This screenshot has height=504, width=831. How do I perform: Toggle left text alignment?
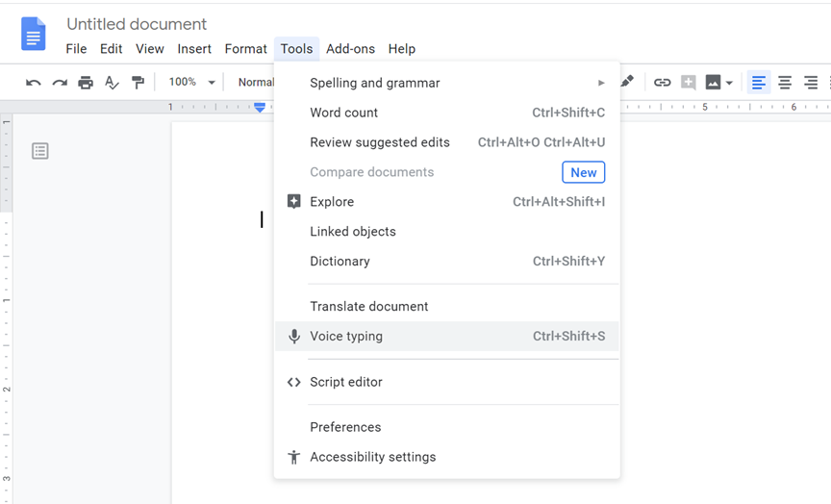click(x=759, y=83)
